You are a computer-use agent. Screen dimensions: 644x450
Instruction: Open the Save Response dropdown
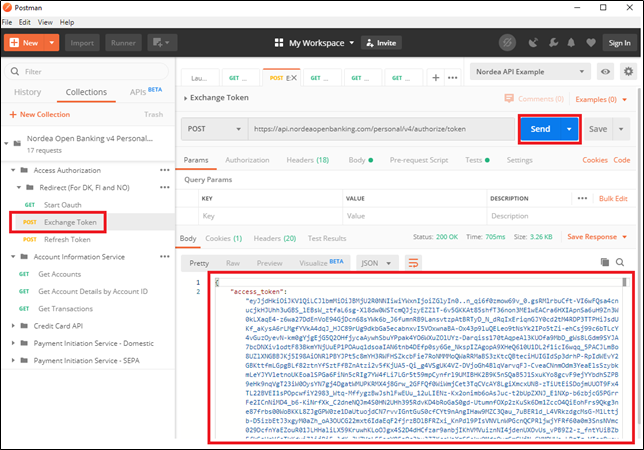pos(597,237)
